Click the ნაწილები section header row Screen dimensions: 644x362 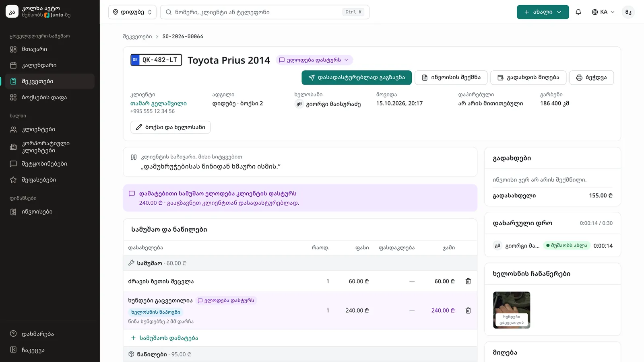(x=300, y=354)
